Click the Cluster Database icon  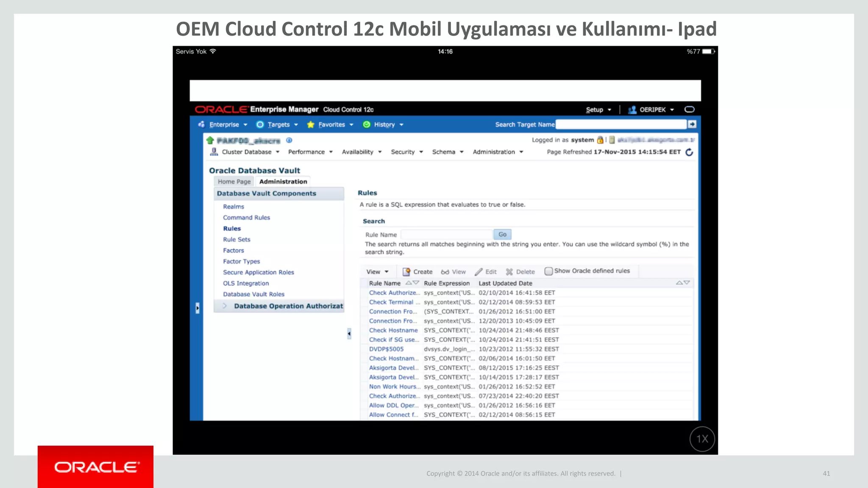pyautogui.click(x=214, y=152)
